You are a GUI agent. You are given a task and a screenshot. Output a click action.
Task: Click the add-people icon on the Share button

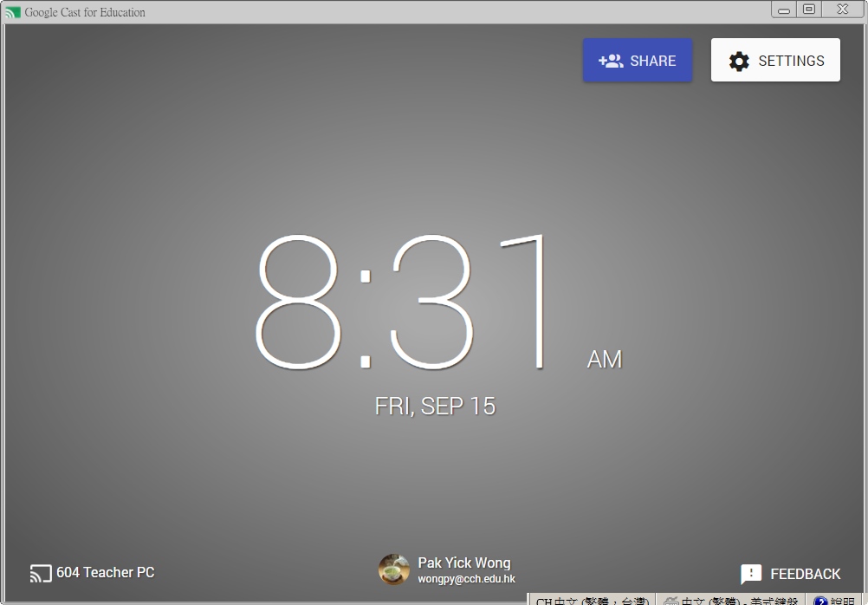611,61
